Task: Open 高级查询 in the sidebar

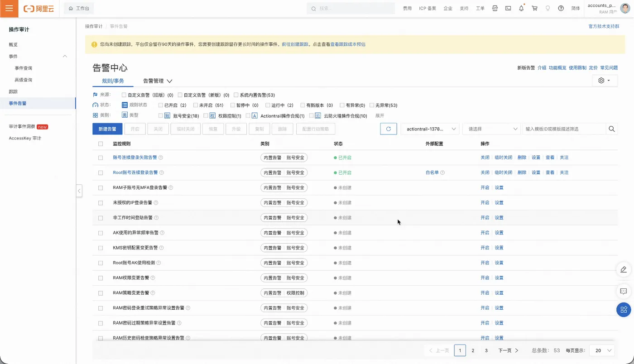Action: pyautogui.click(x=24, y=80)
